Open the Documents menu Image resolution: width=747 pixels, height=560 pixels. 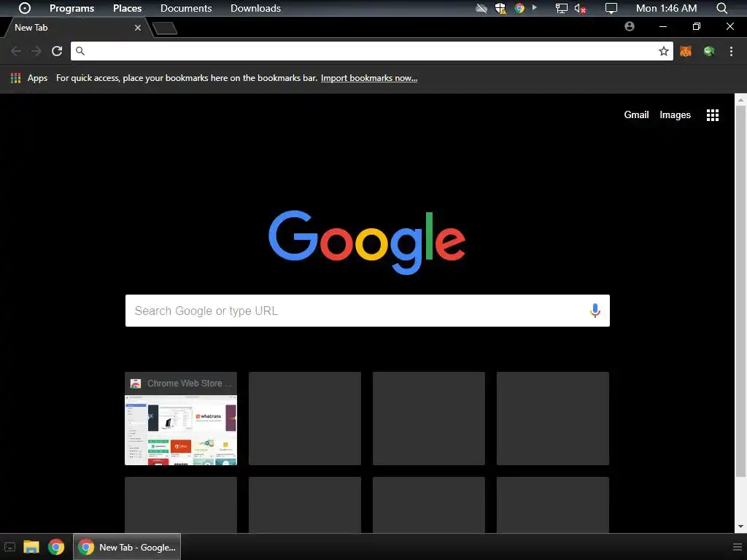click(x=186, y=8)
